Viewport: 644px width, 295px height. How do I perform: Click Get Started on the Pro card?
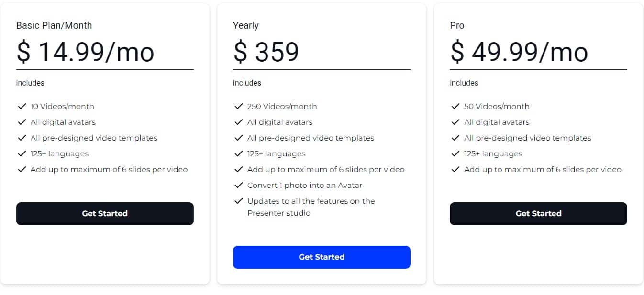tap(538, 214)
